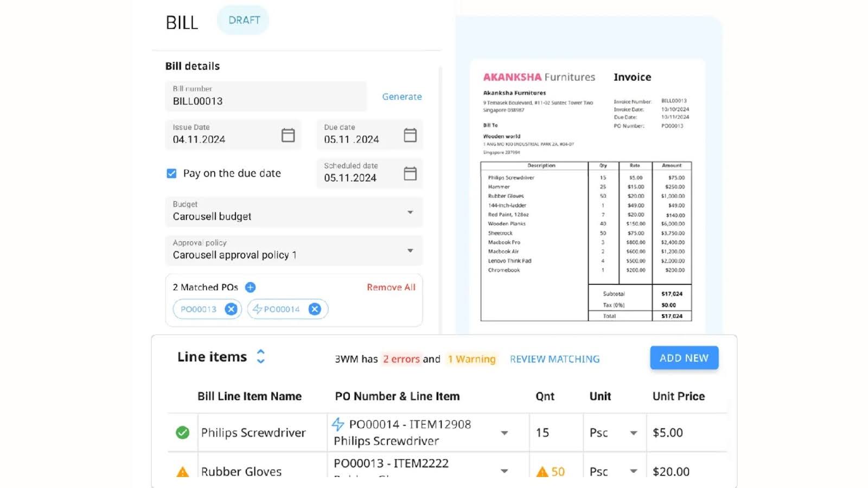Click the green check icon for Philips Screwdriver

[x=183, y=433]
